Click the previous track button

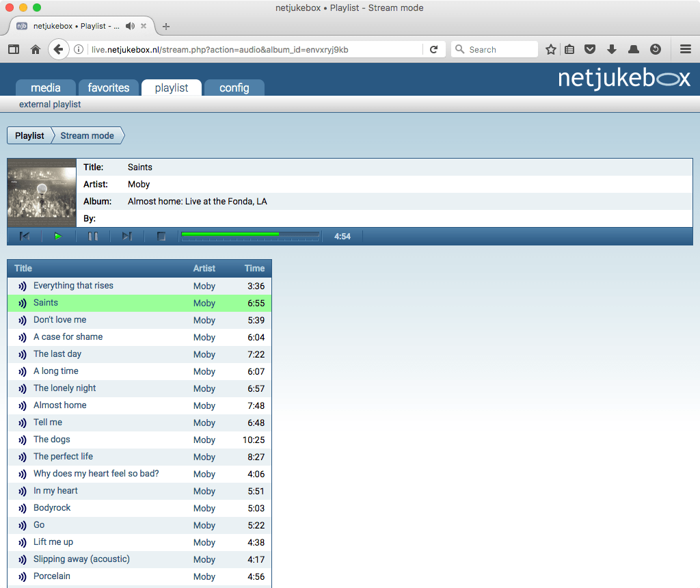(25, 237)
